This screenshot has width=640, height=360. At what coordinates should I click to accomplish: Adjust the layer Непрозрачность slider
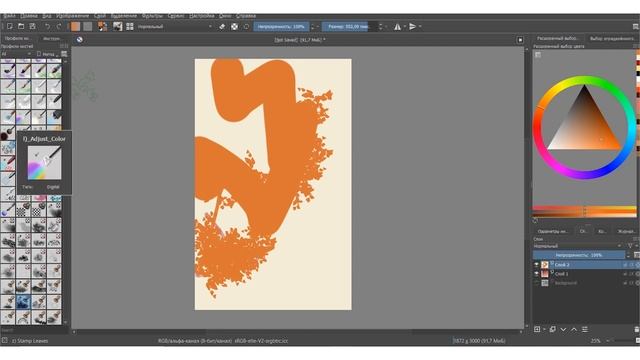tap(579, 255)
